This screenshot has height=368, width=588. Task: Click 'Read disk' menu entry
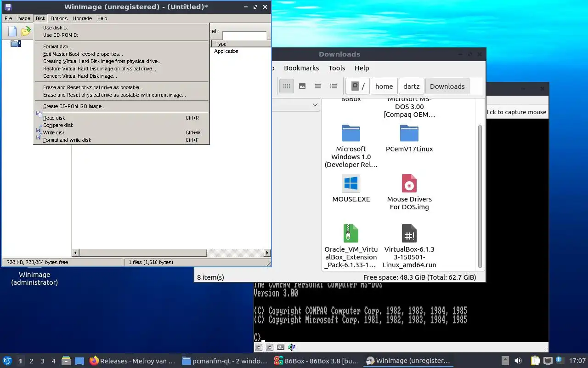click(121, 118)
